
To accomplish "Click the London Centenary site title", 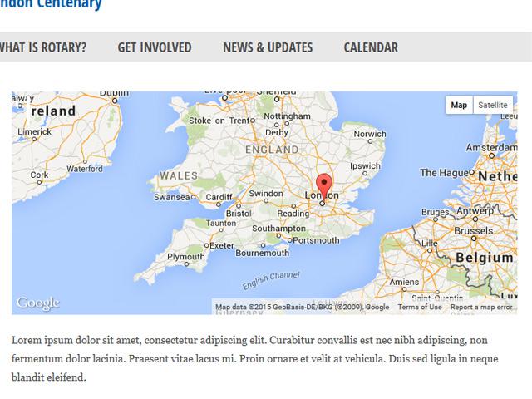I will click(51, 4).
